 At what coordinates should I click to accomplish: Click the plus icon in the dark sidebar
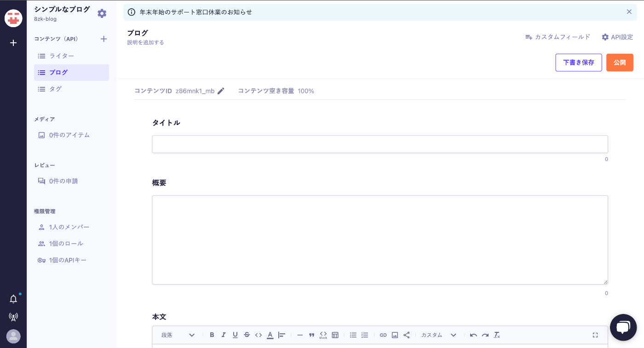13,43
